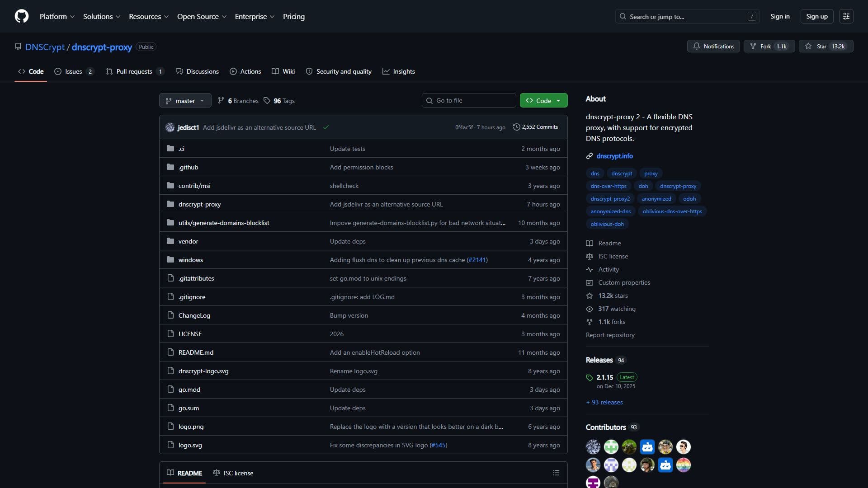Open the Pricing page
This screenshot has height=488, width=868.
[x=294, y=16]
